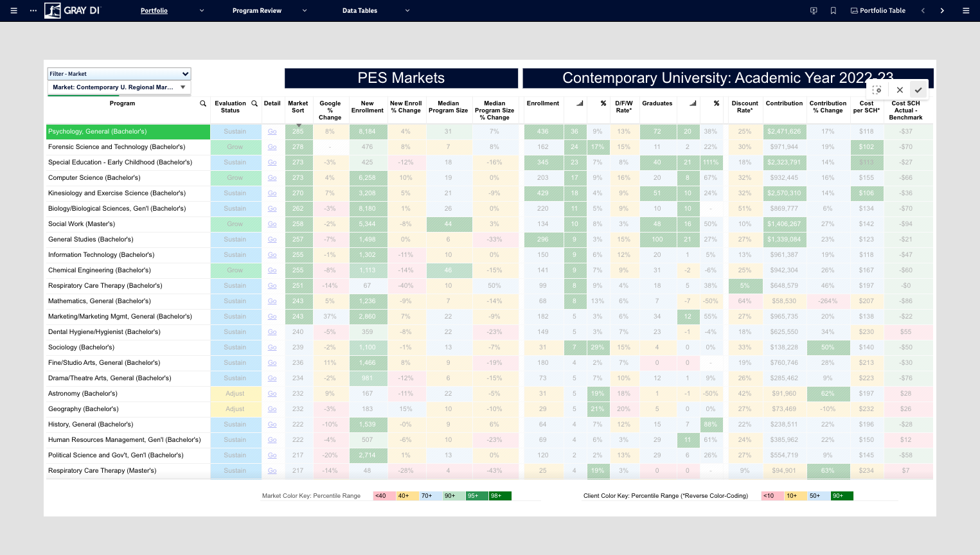Expand the Portfolio menu chevron

(202, 10)
